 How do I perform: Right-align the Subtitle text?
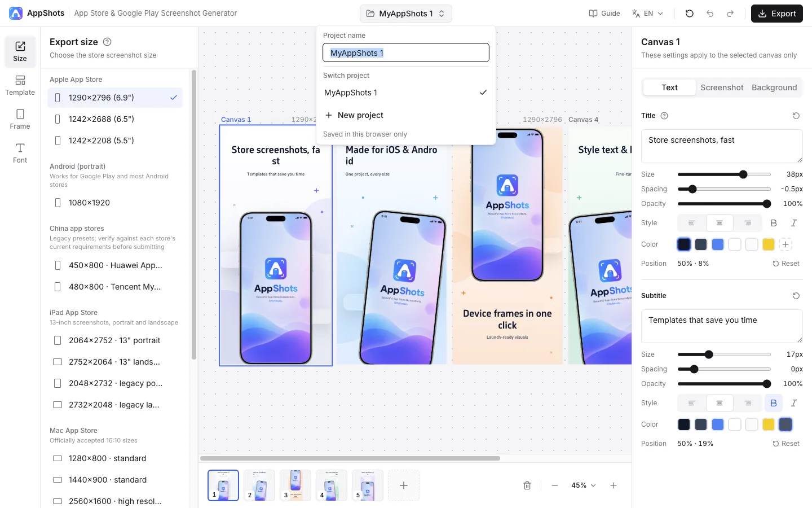(748, 403)
